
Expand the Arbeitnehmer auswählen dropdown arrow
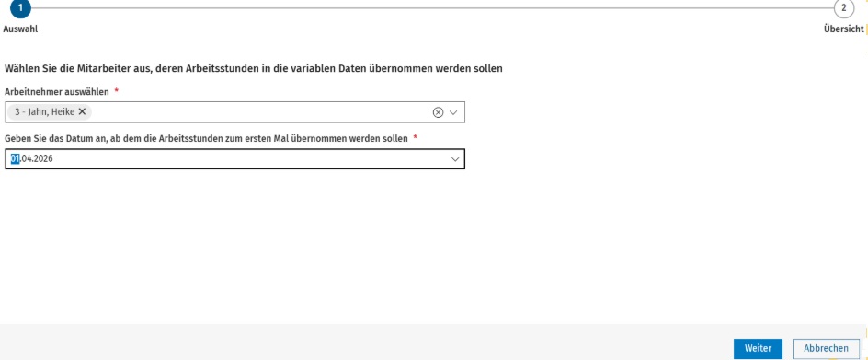[454, 112]
